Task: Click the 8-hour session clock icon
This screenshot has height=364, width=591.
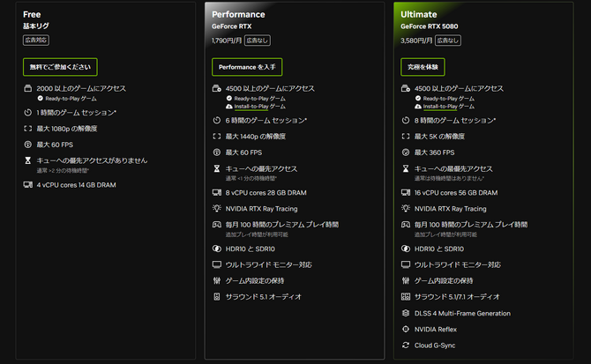Action: (x=406, y=120)
